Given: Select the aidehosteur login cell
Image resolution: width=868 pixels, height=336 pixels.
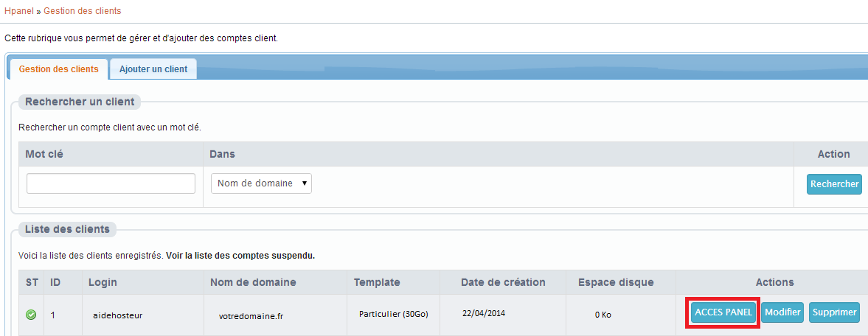Looking at the screenshot, I should 117,315.
